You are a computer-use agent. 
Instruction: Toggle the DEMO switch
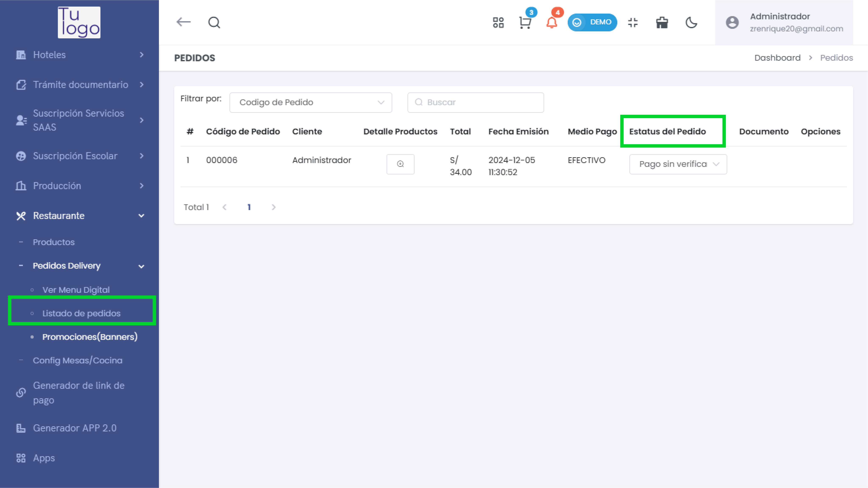coord(592,22)
